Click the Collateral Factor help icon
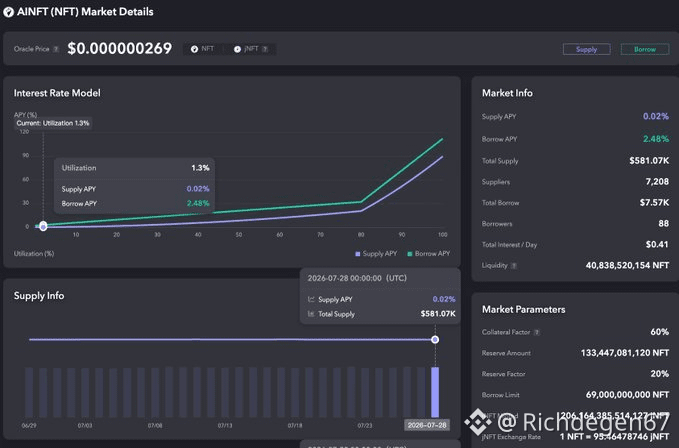This screenshot has height=448, width=679. (x=537, y=332)
